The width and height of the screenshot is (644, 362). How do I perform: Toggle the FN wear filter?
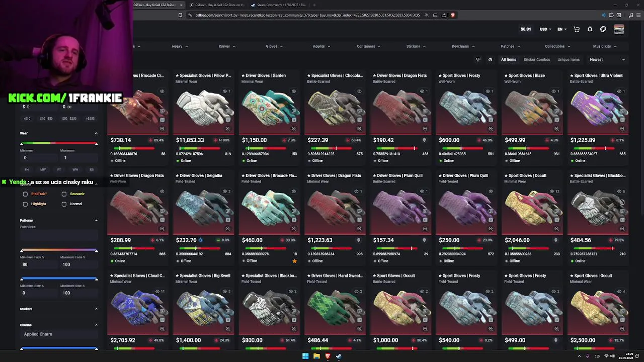click(27, 169)
